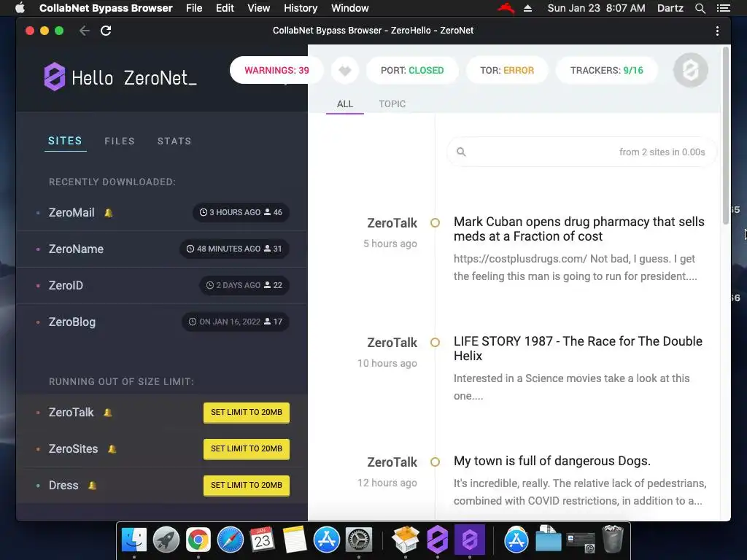This screenshot has width=747, height=560.
Task: Click the purple-square ZeroNet icon in dock
Action: 470,540
